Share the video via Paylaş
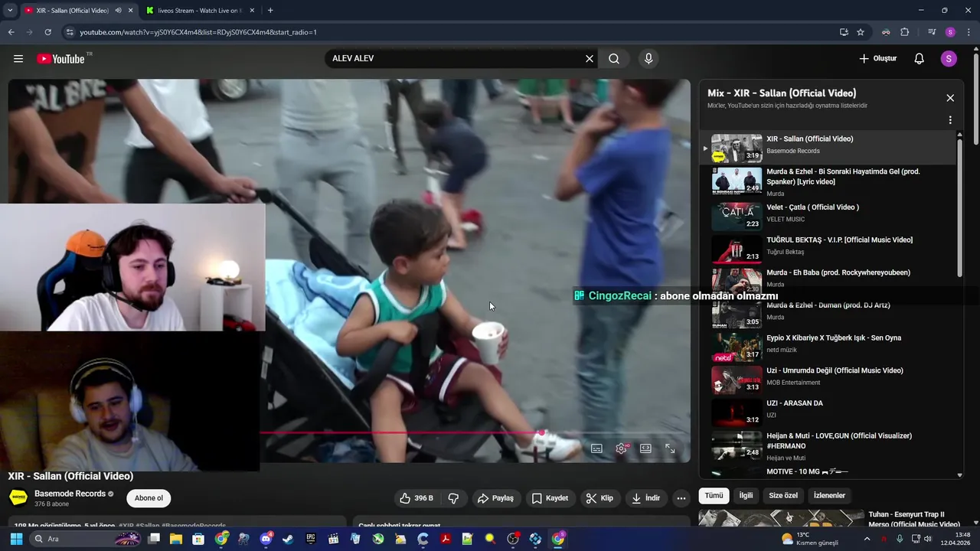Viewport: 980px width, 551px height. (495, 498)
